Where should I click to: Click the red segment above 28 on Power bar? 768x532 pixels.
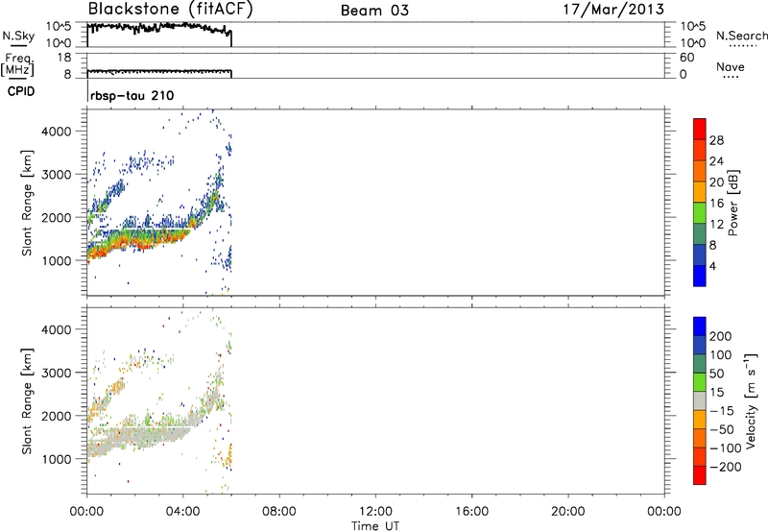[700, 129]
